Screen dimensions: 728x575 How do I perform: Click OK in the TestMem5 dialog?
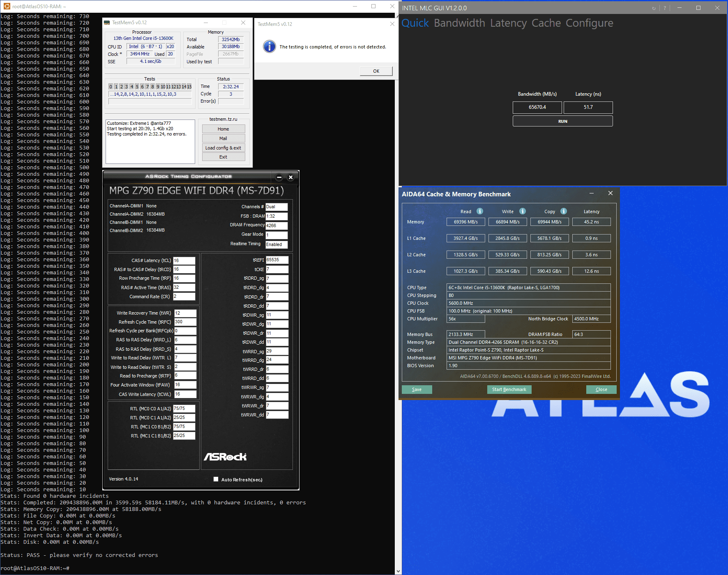tap(376, 71)
